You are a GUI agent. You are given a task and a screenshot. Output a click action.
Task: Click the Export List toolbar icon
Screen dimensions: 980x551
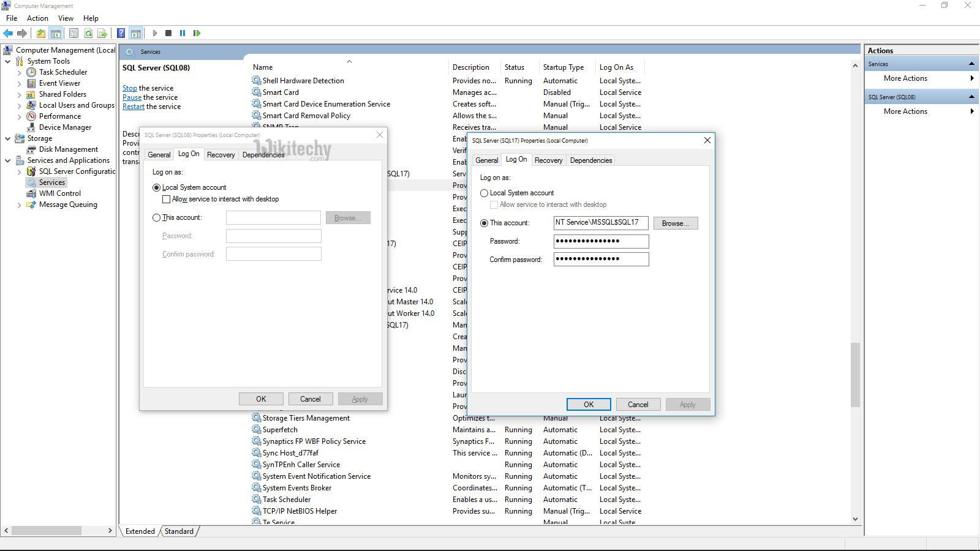tap(102, 33)
